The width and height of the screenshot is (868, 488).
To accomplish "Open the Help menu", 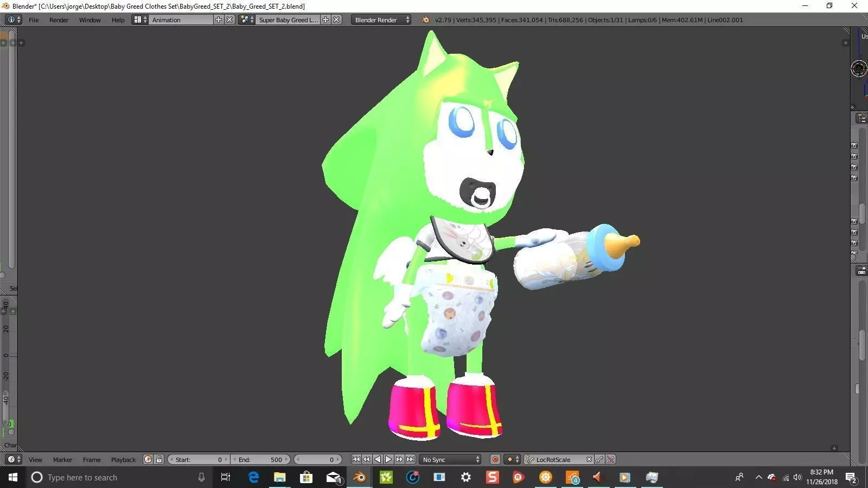I will point(118,20).
